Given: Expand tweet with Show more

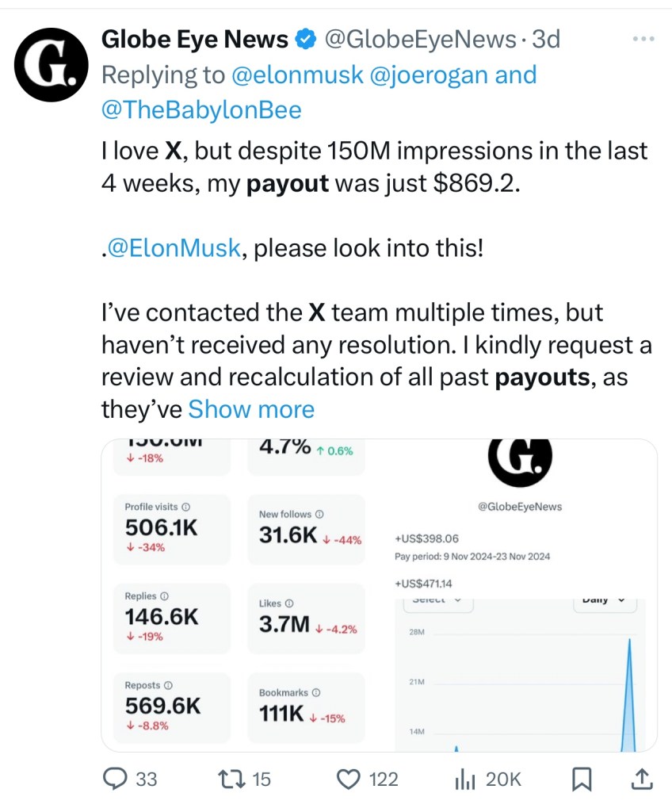Looking at the screenshot, I should (251, 409).
